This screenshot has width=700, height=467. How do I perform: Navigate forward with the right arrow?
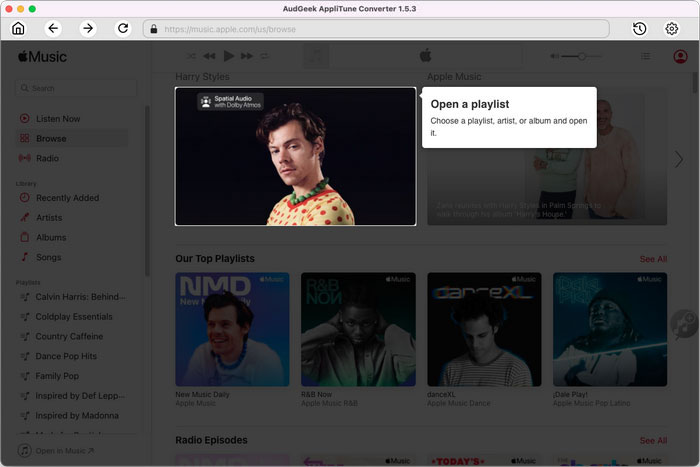click(88, 29)
